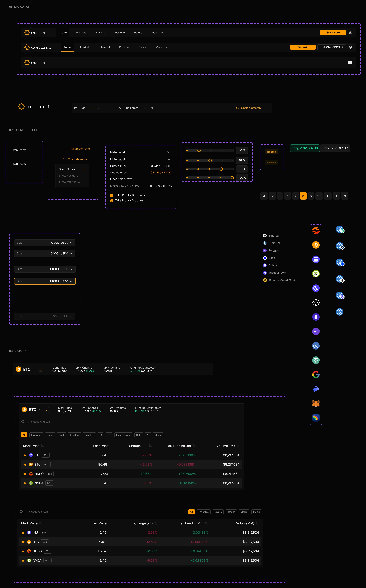Open Referral tab in nav bar with Deposit button
The image size is (366, 588).
point(105,47)
